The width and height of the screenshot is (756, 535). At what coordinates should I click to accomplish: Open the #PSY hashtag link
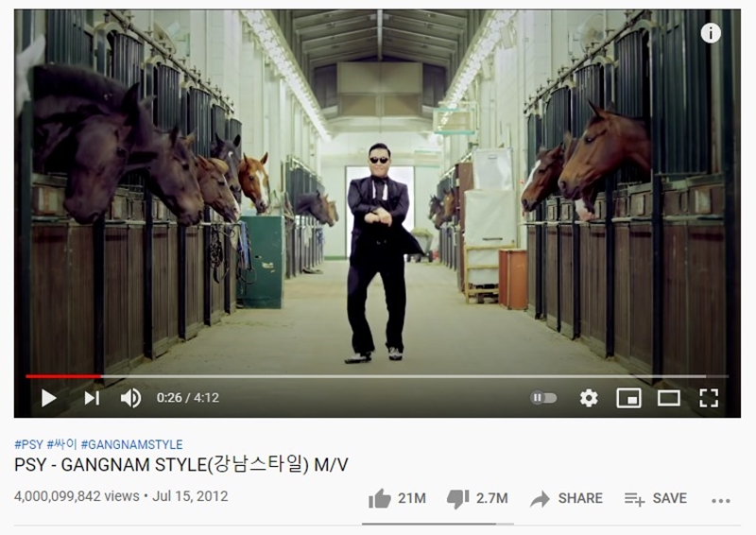tap(29, 444)
